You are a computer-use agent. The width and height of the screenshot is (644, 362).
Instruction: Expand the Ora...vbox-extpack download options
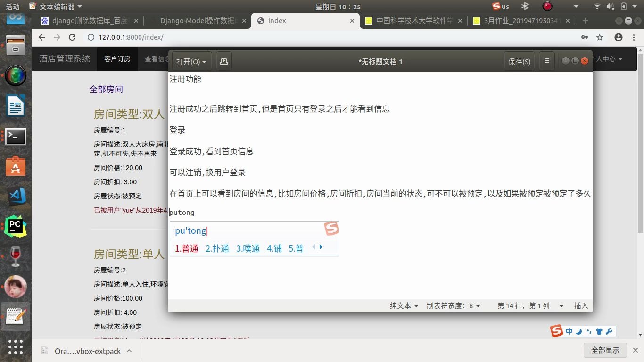point(129,351)
